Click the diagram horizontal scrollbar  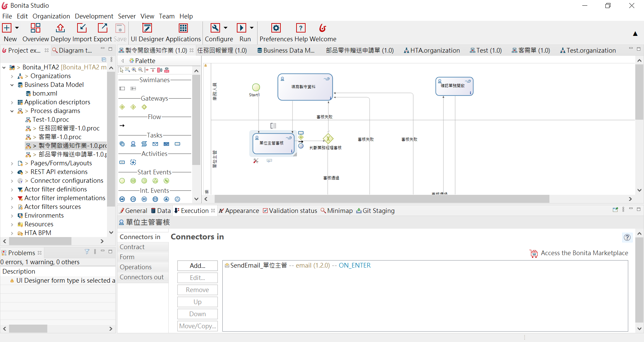pos(382,199)
